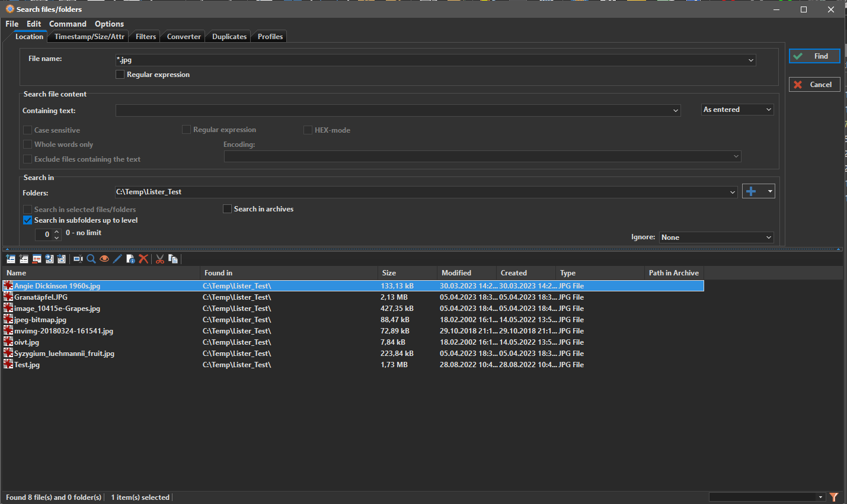The height and width of the screenshot is (504, 847).
Task: Enable Search in archives checkbox
Action: (x=227, y=209)
